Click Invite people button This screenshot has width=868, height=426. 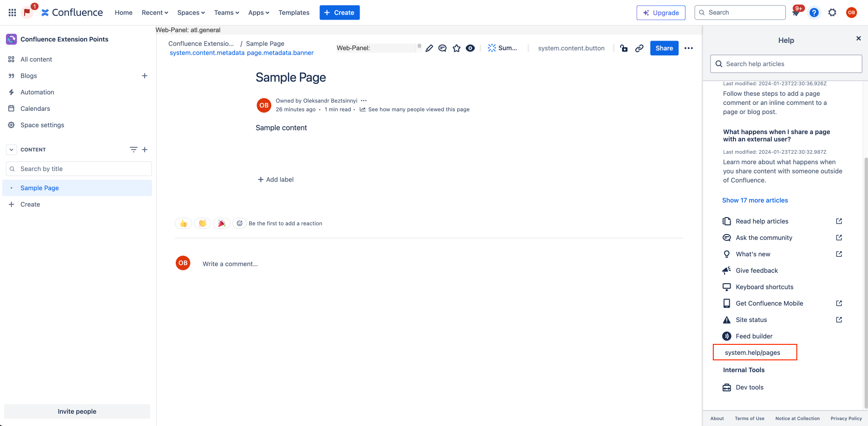pyautogui.click(x=77, y=411)
